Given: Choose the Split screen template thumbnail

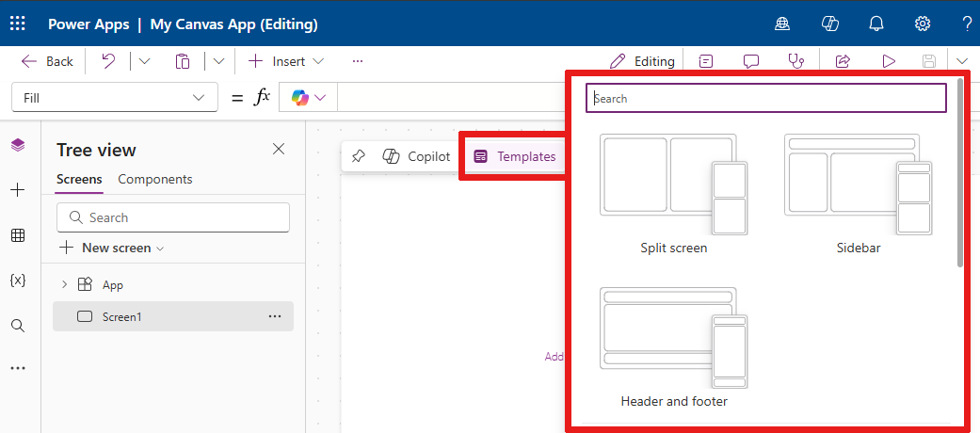Looking at the screenshot, I should coord(673,185).
